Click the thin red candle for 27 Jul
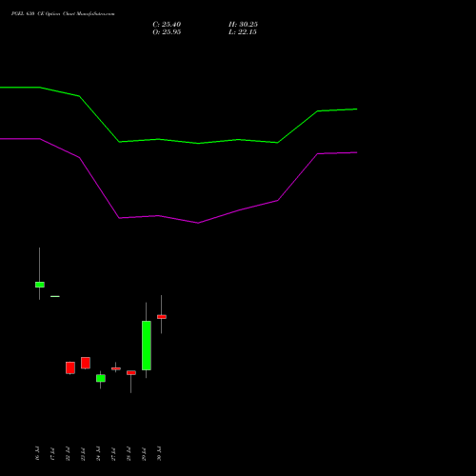This screenshot has height=476, width=476. click(116, 368)
